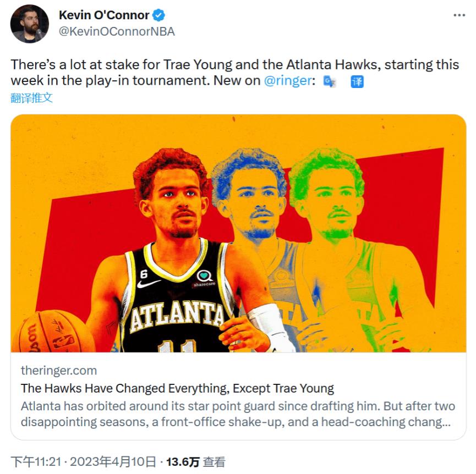Image resolution: width=476 pixels, height=474 pixels.
Task: Open the @KevinOConnorNBA handle
Action: tap(117, 31)
